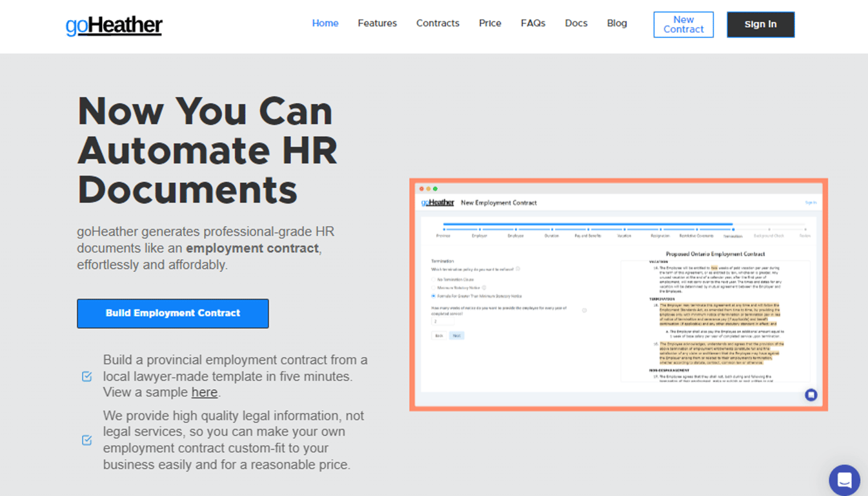
Task: Click the goHeather logo
Action: (114, 25)
